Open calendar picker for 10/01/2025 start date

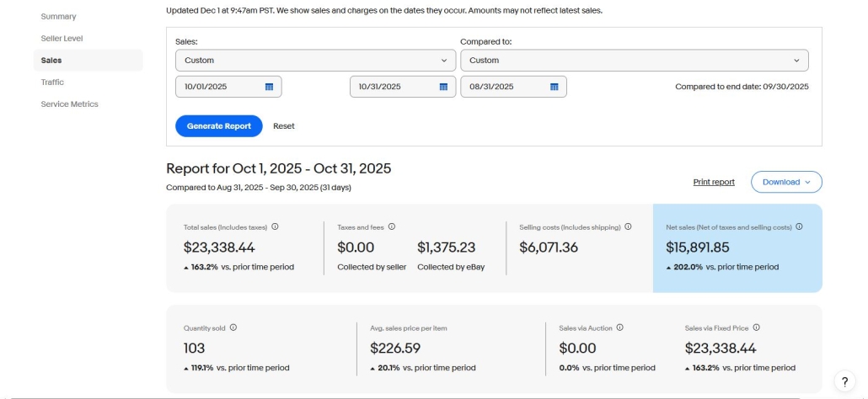pyautogui.click(x=269, y=87)
